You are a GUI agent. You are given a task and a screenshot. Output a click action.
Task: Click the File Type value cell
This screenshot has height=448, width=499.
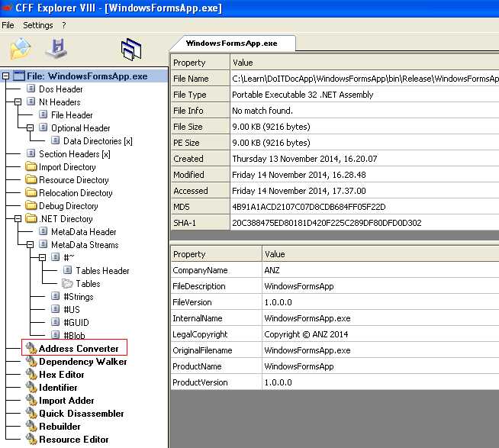[x=365, y=95]
